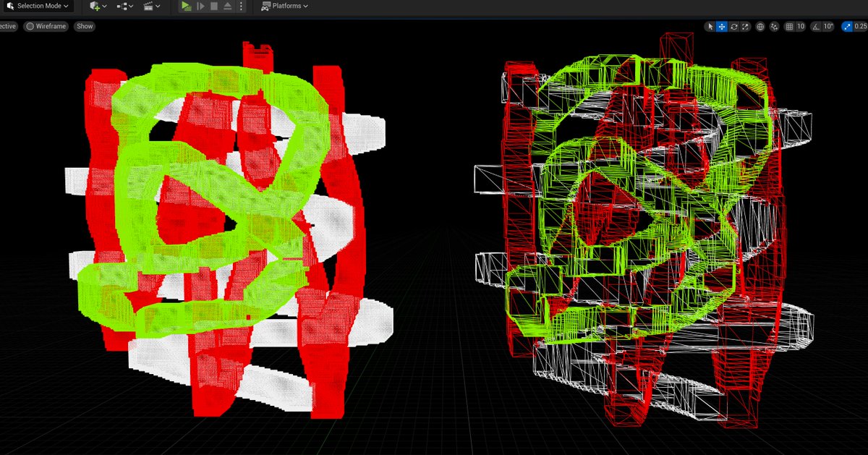Viewport: 868px width, 455px height.
Task: Toggle rotation snapping on or off
Action: 815,26
